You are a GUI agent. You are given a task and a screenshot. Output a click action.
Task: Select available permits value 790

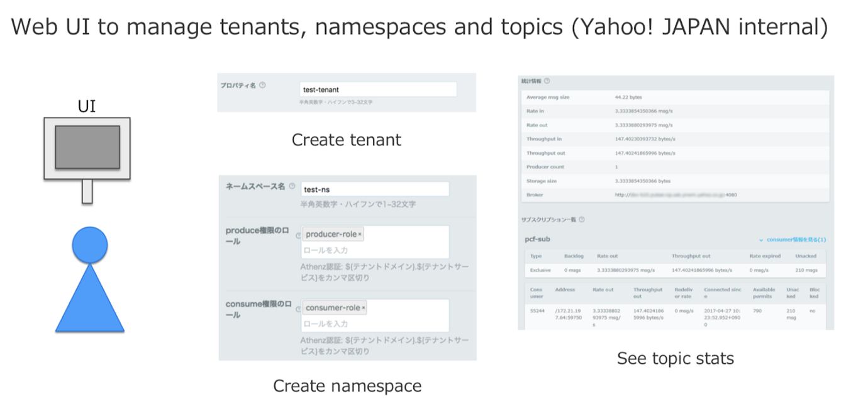click(757, 311)
